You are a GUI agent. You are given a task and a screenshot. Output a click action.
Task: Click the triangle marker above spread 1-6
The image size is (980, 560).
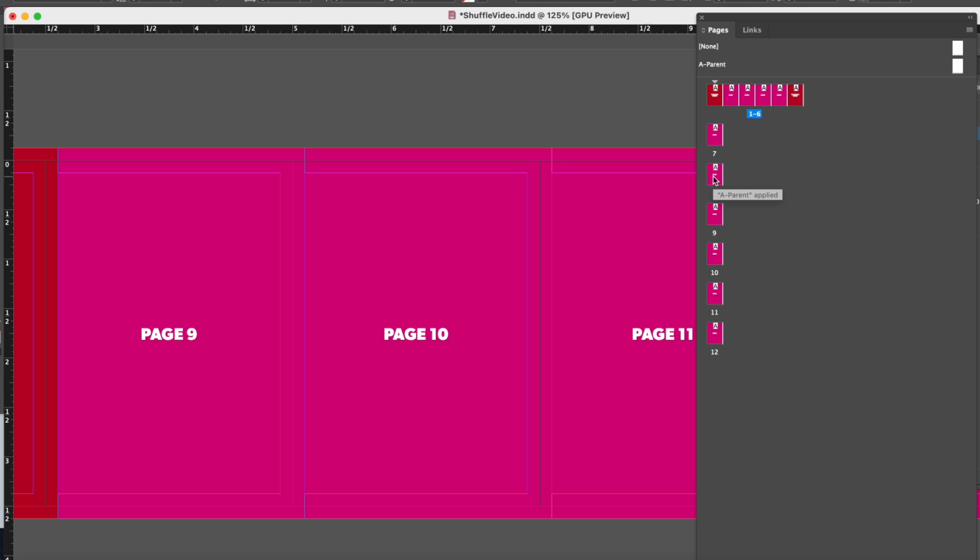(x=715, y=82)
